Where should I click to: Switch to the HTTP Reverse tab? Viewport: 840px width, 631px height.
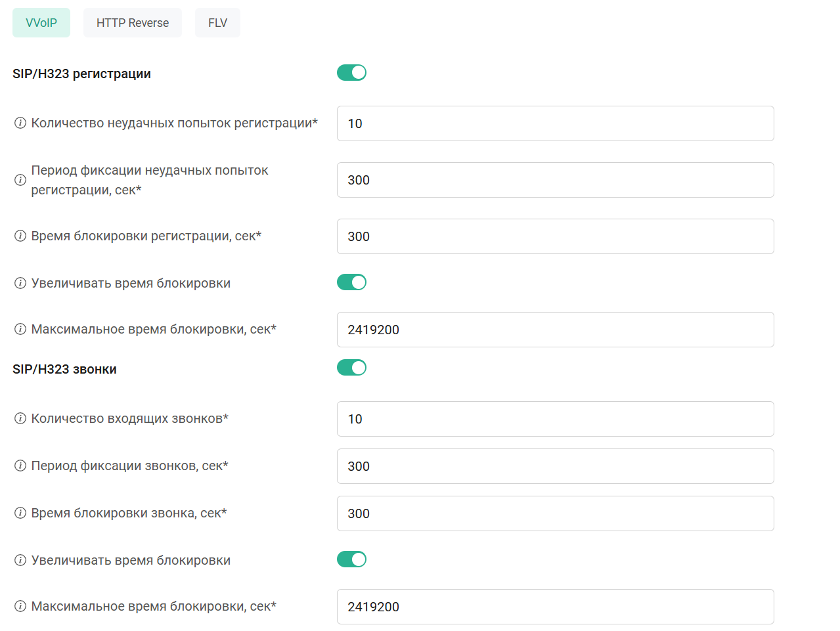pyautogui.click(x=133, y=23)
